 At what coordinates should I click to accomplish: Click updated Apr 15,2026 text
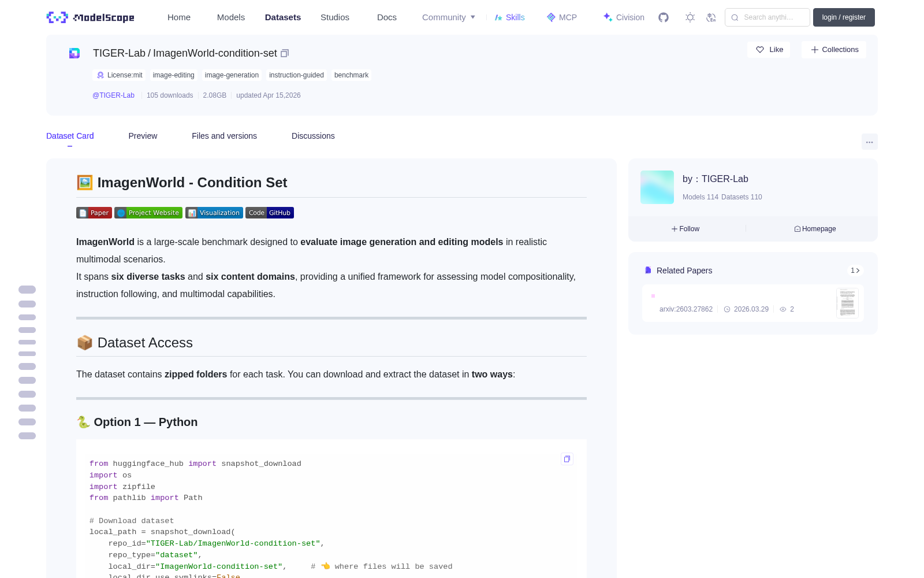[269, 95]
